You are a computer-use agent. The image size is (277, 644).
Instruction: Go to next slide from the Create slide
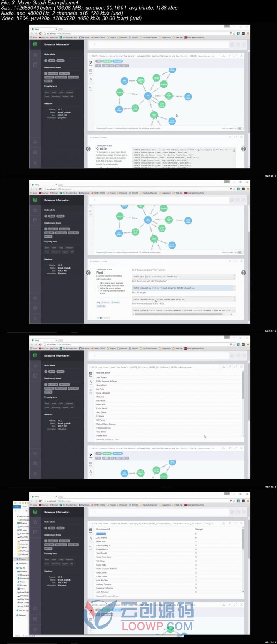tap(244, 149)
